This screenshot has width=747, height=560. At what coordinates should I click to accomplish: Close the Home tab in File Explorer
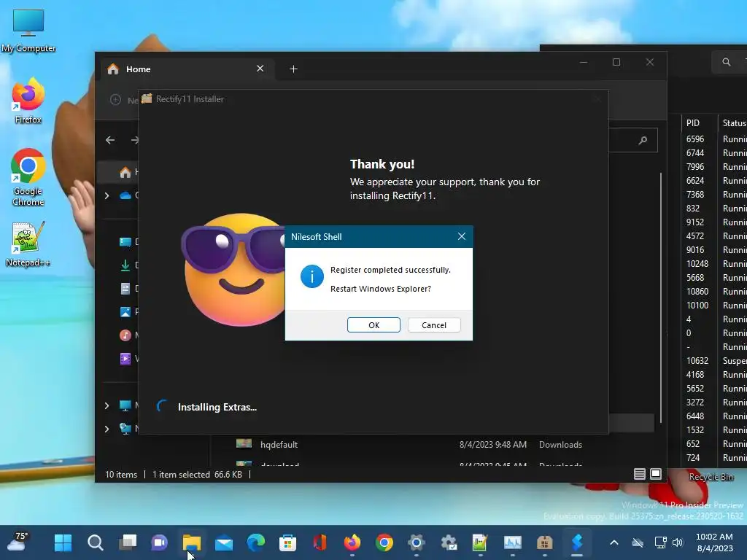point(260,69)
